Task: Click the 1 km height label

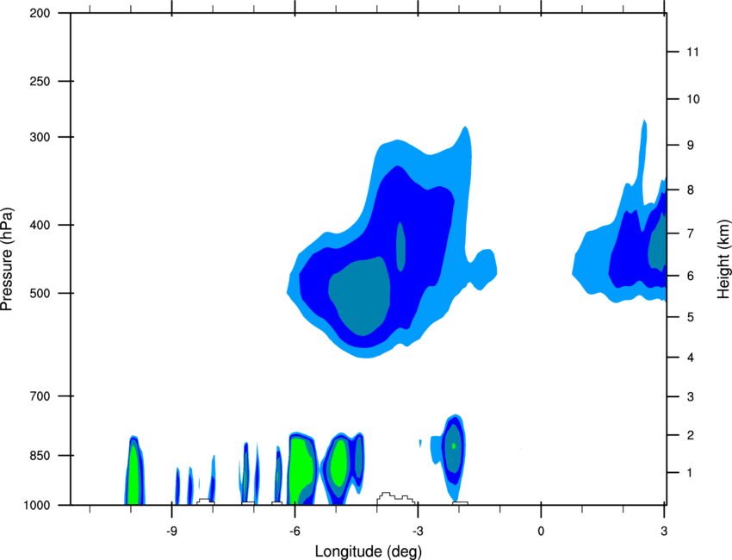Action: [x=690, y=473]
